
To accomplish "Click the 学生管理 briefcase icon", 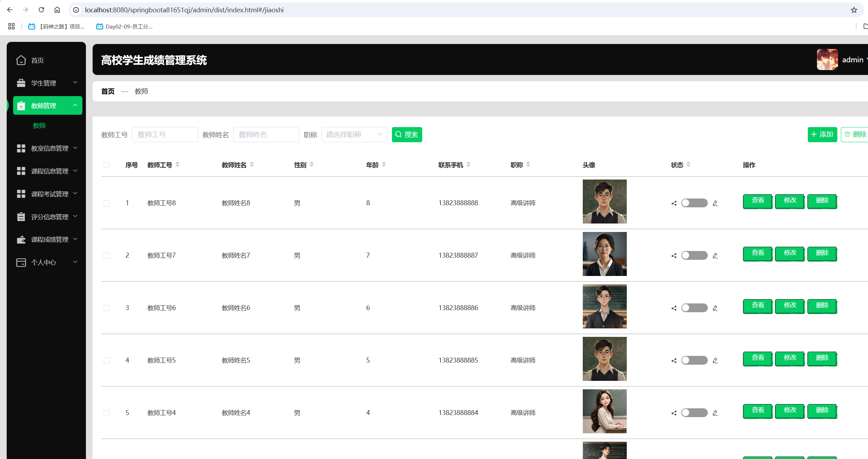I will (x=21, y=83).
